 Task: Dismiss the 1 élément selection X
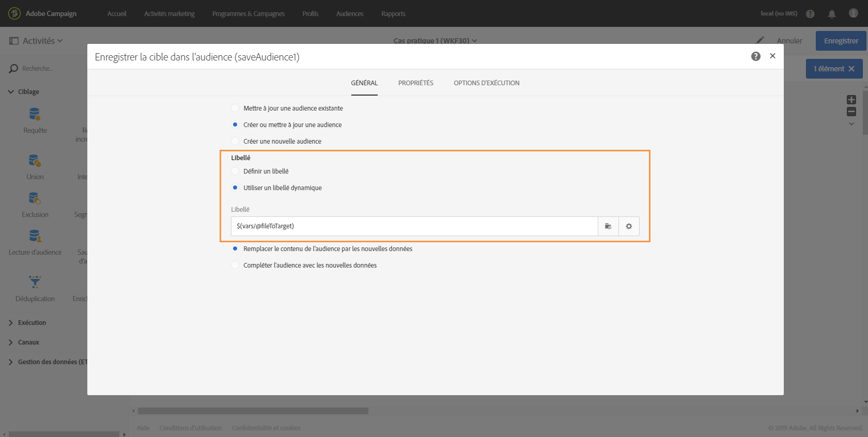point(851,69)
